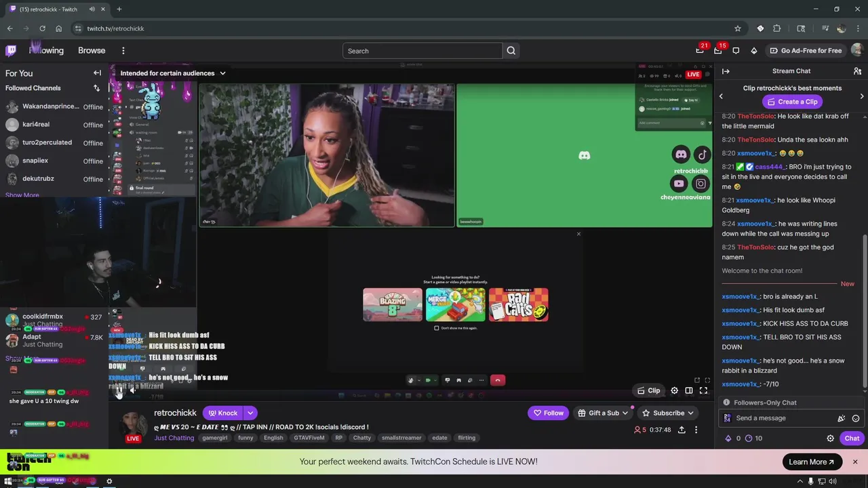Open the Just Chatting category link
The width and height of the screenshot is (868, 488).
tap(174, 438)
